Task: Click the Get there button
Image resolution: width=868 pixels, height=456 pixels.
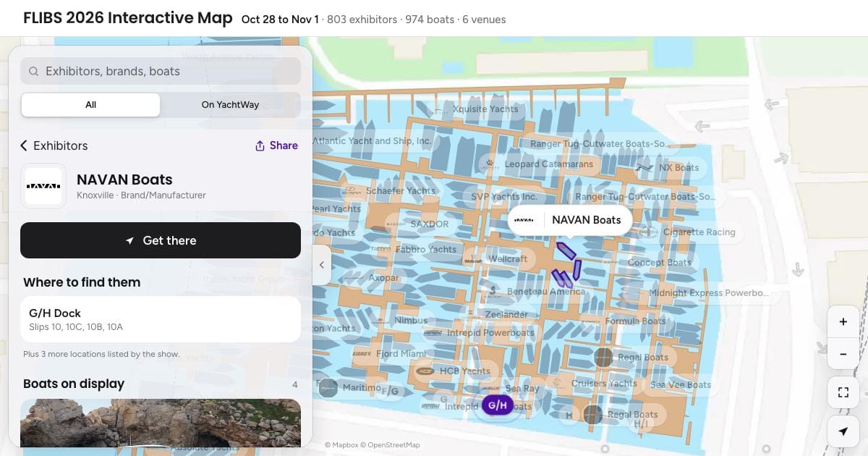Action: point(161,240)
